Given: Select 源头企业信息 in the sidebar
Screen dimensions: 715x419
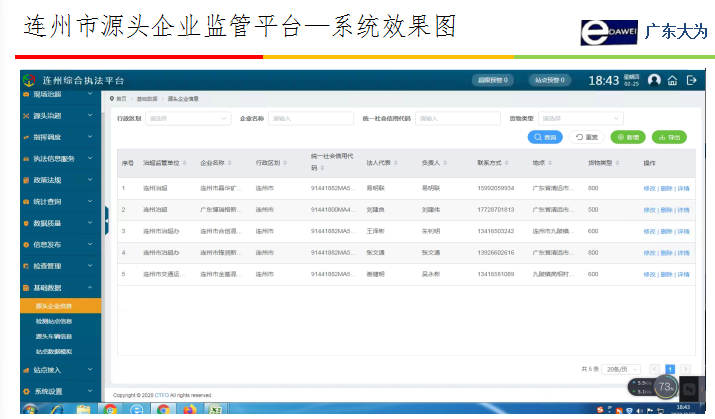Looking at the screenshot, I should (x=53, y=306).
